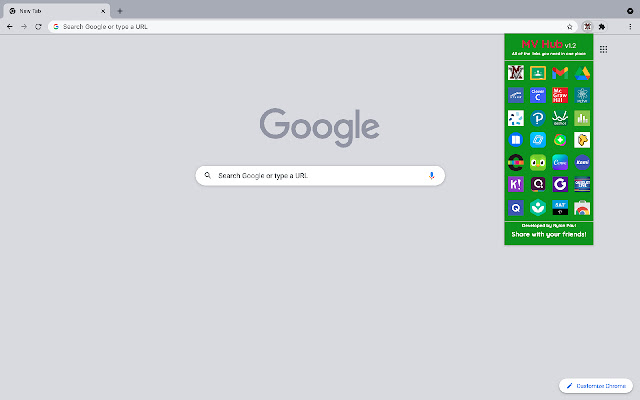The image size is (640, 400).
Task: Open the Google apps grid
Action: tap(603, 49)
